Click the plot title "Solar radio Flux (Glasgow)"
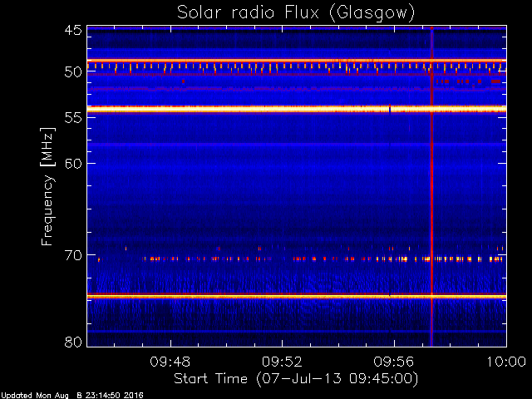This screenshot has height=399, width=532. pyautogui.click(x=296, y=13)
